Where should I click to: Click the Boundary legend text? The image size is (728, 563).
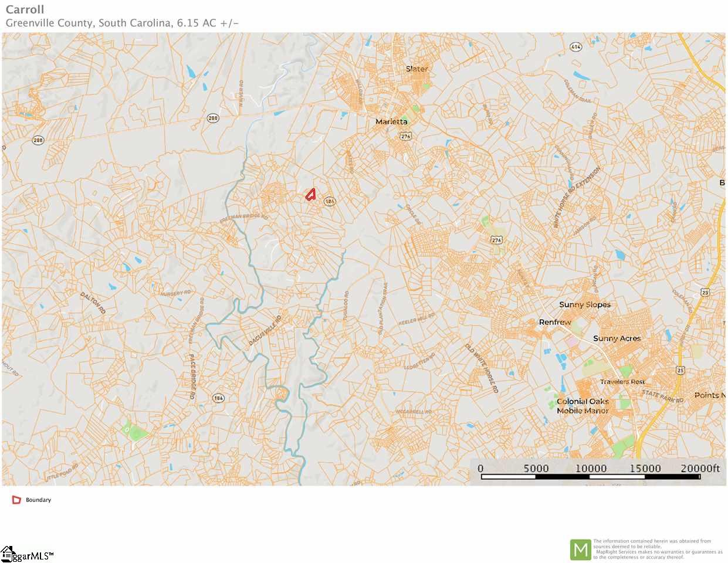tap(38, 500)
